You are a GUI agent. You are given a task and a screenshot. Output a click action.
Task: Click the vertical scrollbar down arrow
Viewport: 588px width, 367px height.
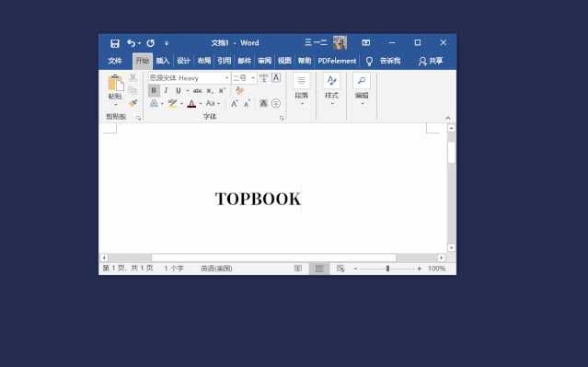click(452, 247)
